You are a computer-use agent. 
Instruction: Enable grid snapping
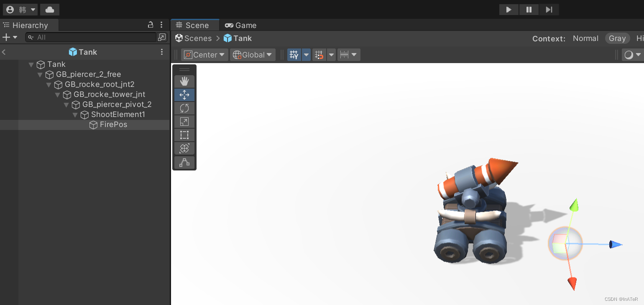319,54
